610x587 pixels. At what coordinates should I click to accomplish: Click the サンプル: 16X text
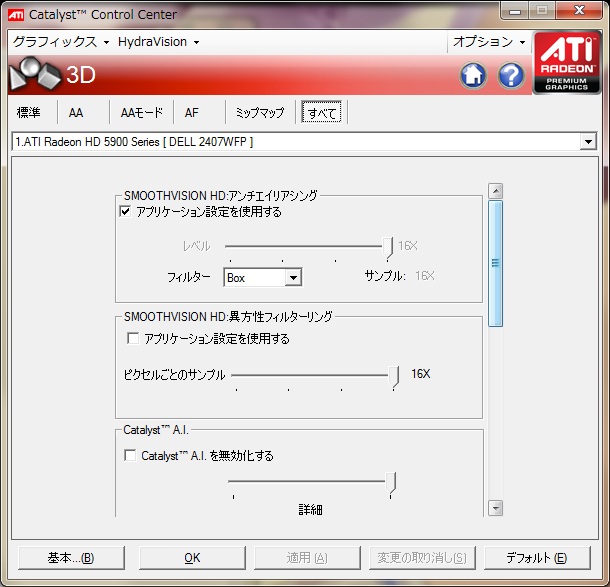click(x=399, y=276)
